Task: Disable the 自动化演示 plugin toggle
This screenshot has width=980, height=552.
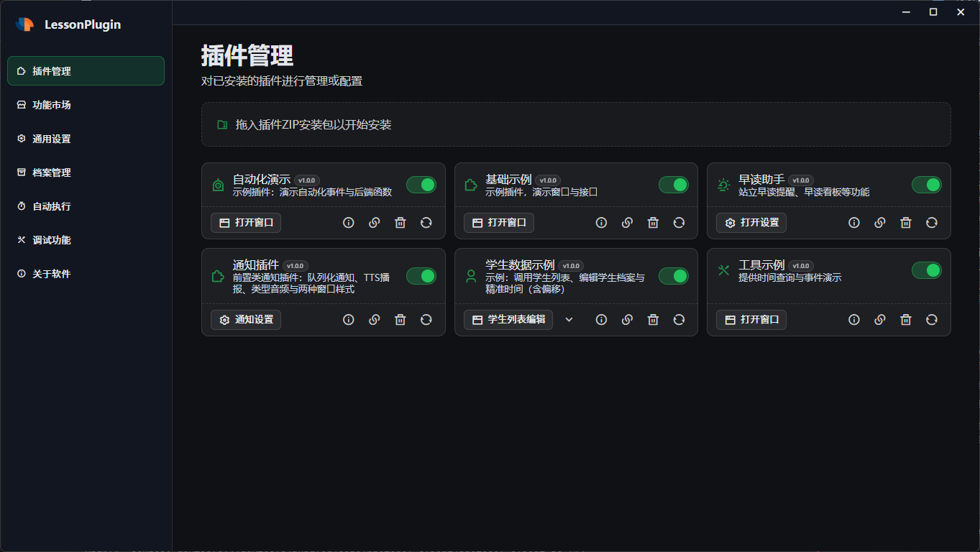Action: tap(421, 185)
